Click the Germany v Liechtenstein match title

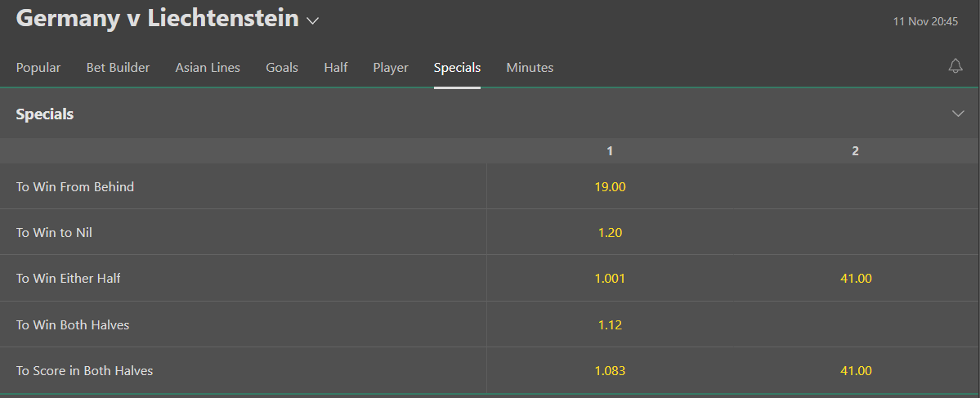(157, 19)
